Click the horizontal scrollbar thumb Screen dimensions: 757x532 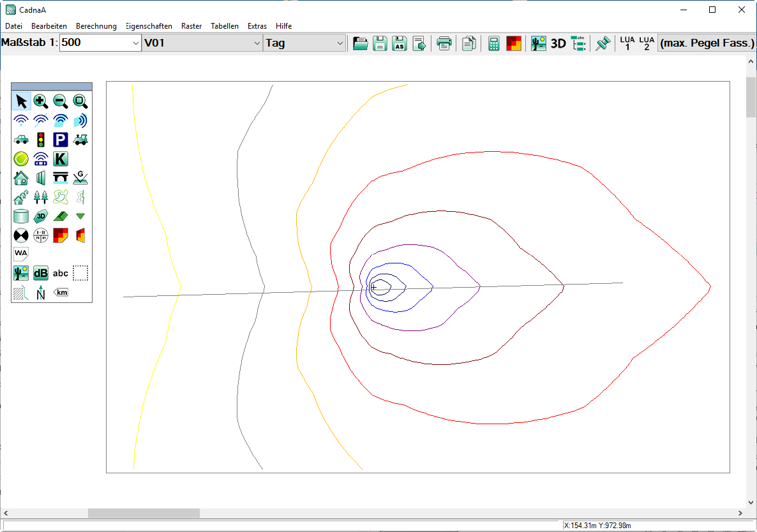click(144, 514)
